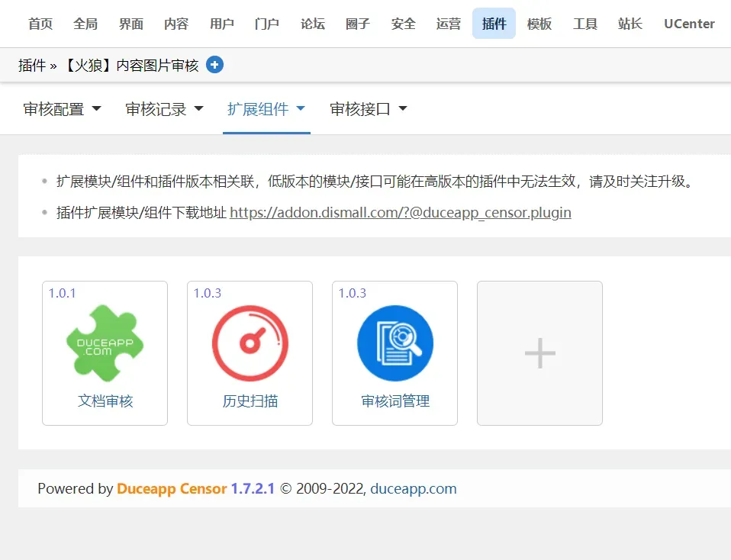Click the blue plus icon in breadcrumb

click(214, 65)
